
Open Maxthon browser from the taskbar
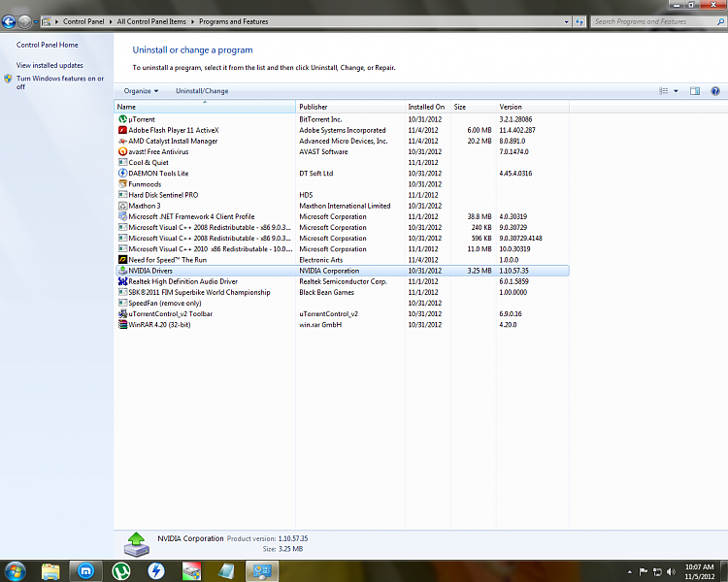[85, 571]
